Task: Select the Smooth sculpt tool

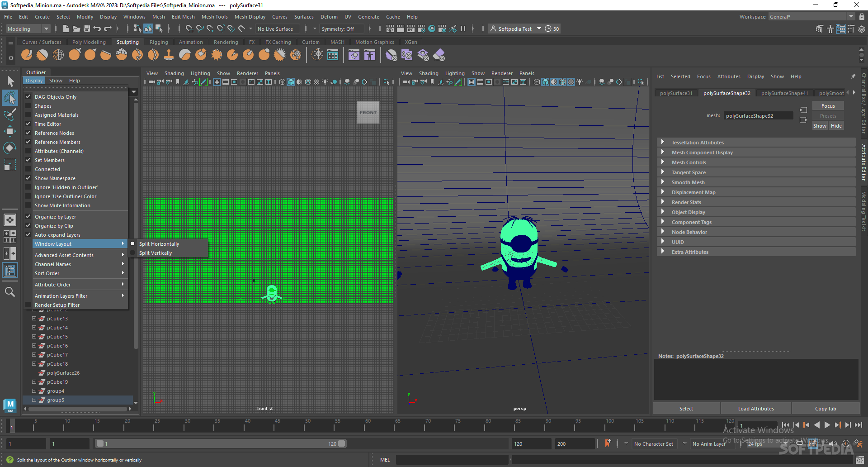Action: point(42,55)
